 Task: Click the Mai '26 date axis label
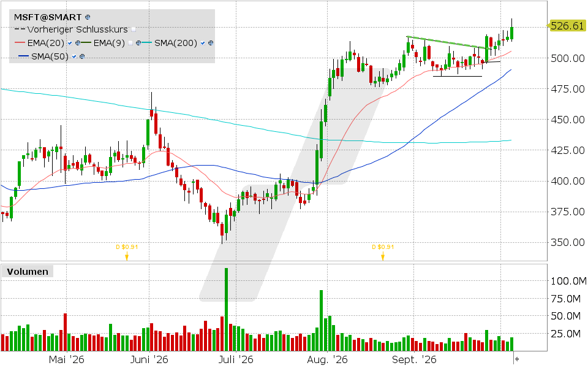coord(67,360)
